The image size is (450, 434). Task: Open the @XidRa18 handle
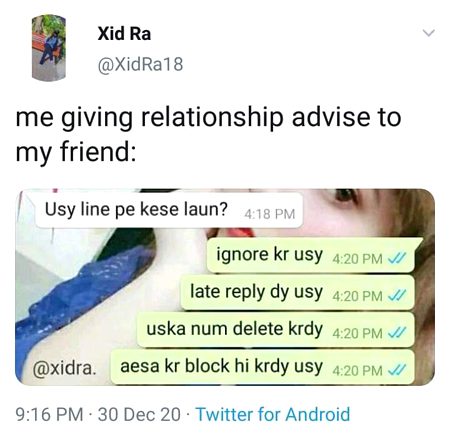[140, 64]
